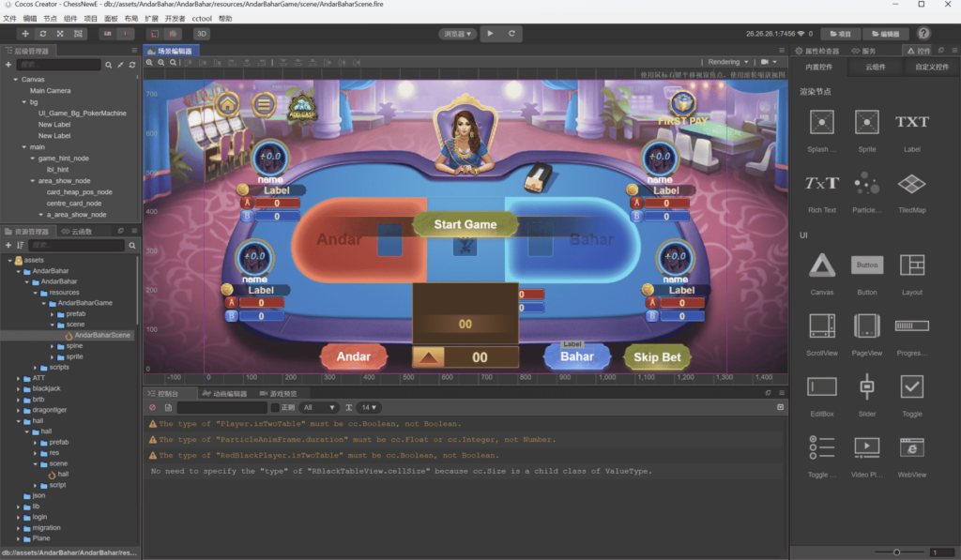961x560 pixels.
Task: Click the Sprite icon in the widget library
Action: [x=866, y=122]
